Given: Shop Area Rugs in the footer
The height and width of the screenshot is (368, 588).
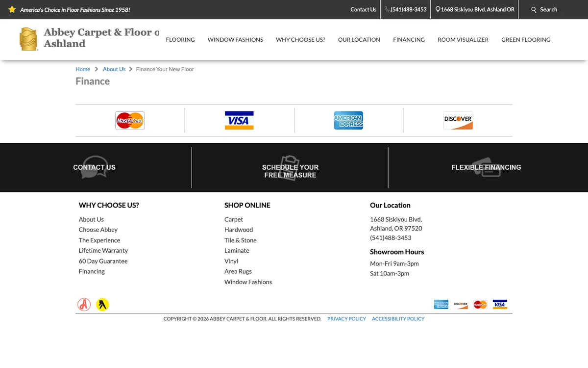Looking at the screenshot, I should pyautogui.click(x=238, y=271).
